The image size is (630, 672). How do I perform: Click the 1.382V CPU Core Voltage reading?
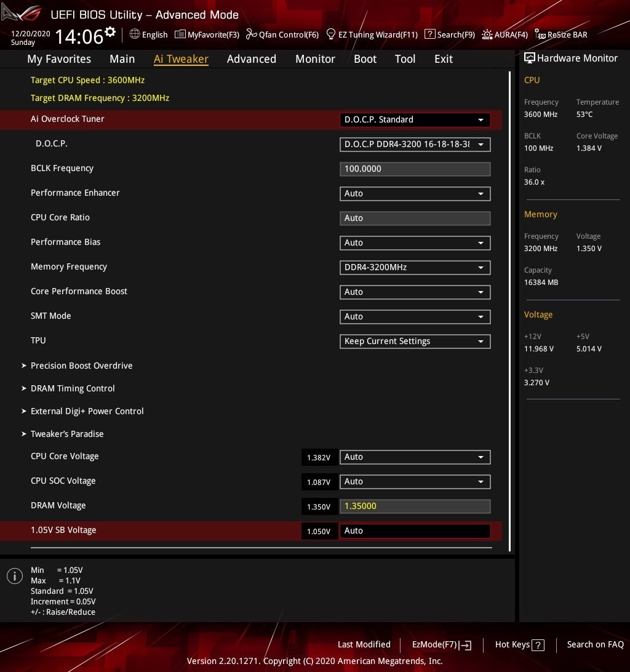tap(319, 458)
